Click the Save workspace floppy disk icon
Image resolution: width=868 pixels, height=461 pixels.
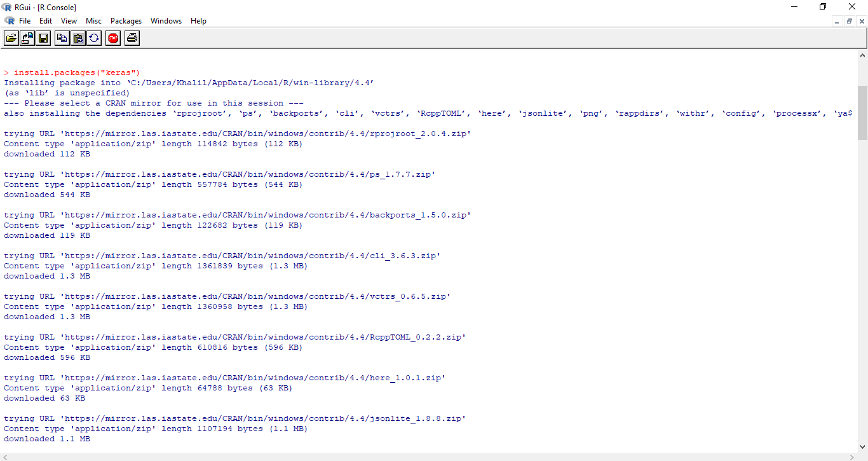point(43,39)
